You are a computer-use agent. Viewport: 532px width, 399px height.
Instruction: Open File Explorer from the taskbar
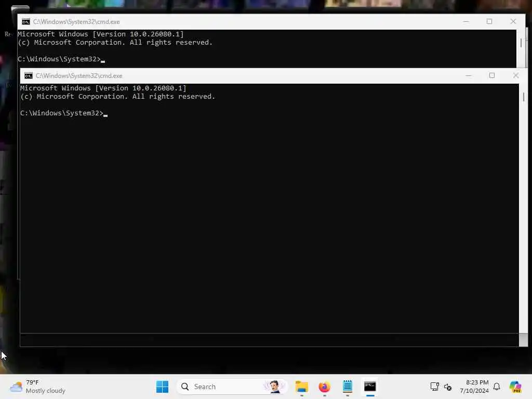[302, 387]
